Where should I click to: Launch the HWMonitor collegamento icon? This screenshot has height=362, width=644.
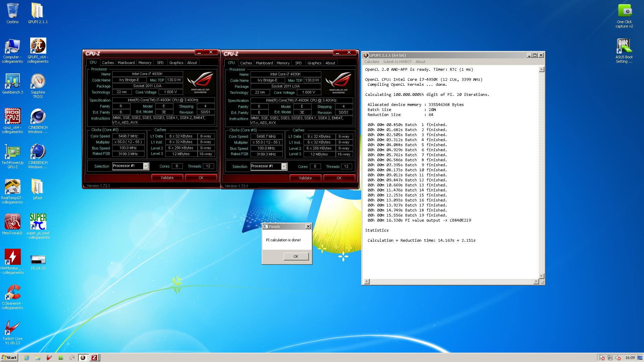click(x=12, y=261)
